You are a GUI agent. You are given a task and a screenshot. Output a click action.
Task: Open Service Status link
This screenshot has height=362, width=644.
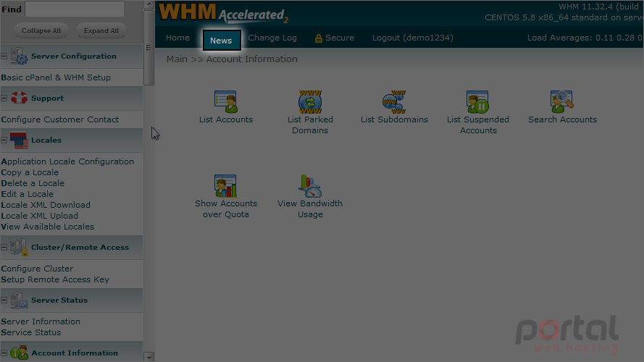(x=31, y=332)
